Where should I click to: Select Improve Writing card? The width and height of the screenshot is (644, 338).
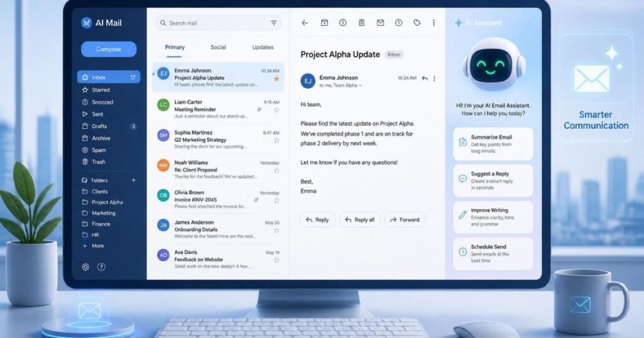[493, 217]
